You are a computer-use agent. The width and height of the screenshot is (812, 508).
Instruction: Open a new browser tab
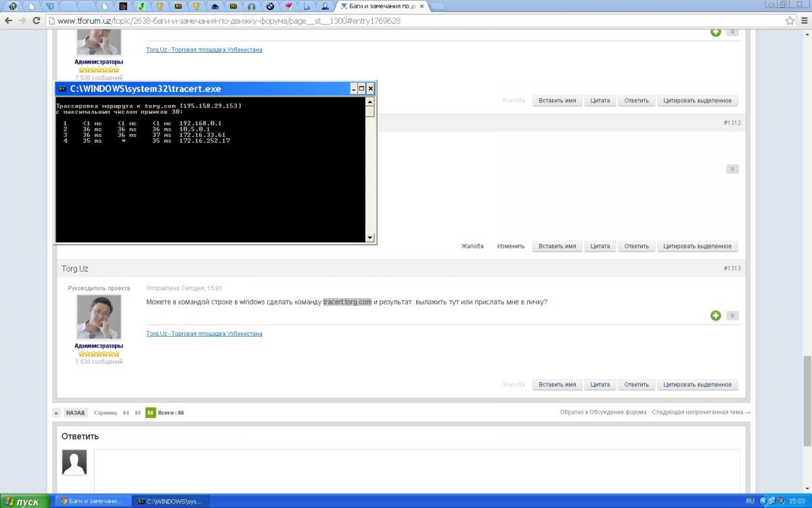click(x=438, y=7)
